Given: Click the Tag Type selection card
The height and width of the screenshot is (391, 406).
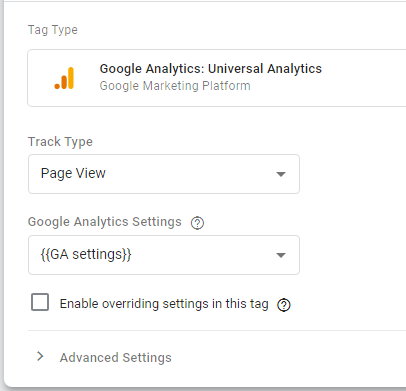Looking at the screenshot, I should (217, 78).
